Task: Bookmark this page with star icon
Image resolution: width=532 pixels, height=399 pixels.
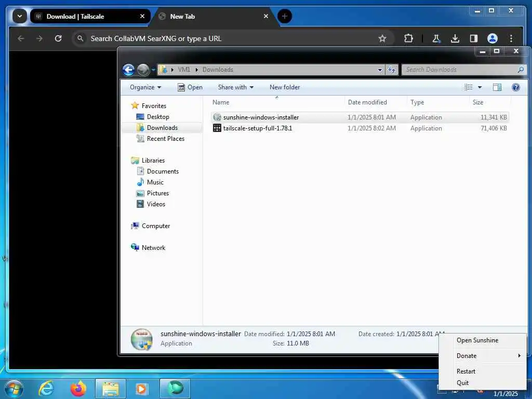Action: point(382,38)
